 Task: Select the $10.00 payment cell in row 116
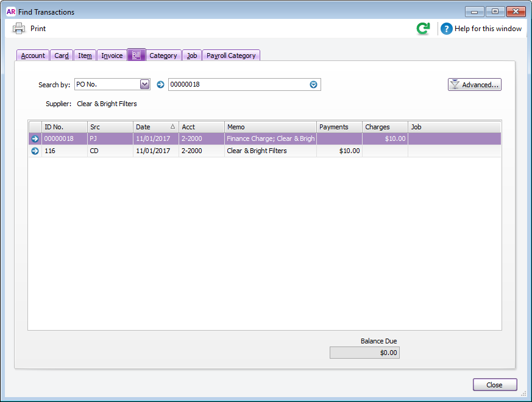pos(339,151)
